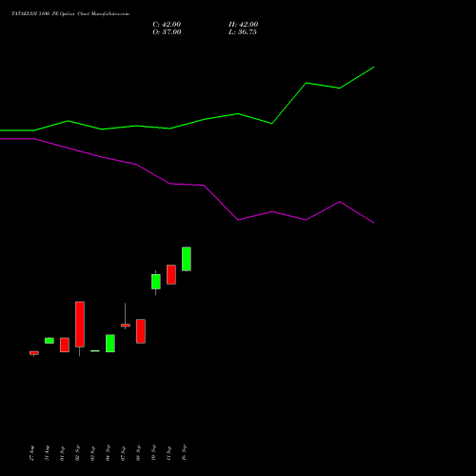Click the 27 Aug date label
The height and width of the screenshot is (476, 476).
[x=31, y=453]
